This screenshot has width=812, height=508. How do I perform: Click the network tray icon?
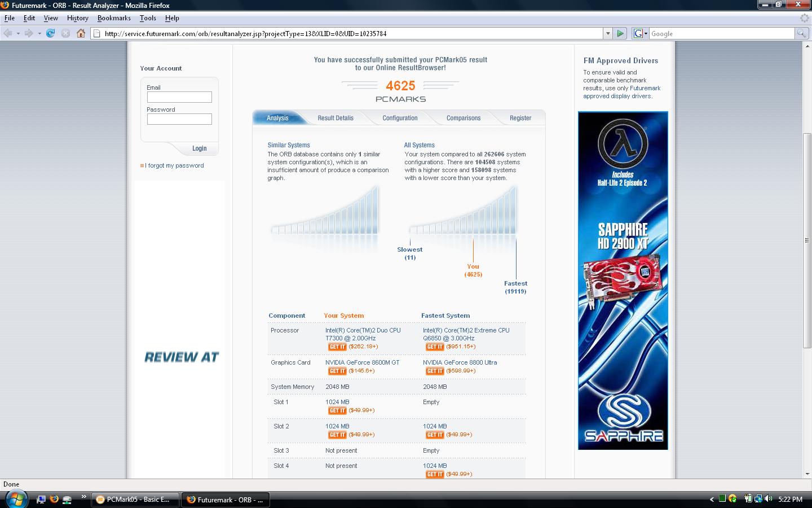[x=758, y=499]
